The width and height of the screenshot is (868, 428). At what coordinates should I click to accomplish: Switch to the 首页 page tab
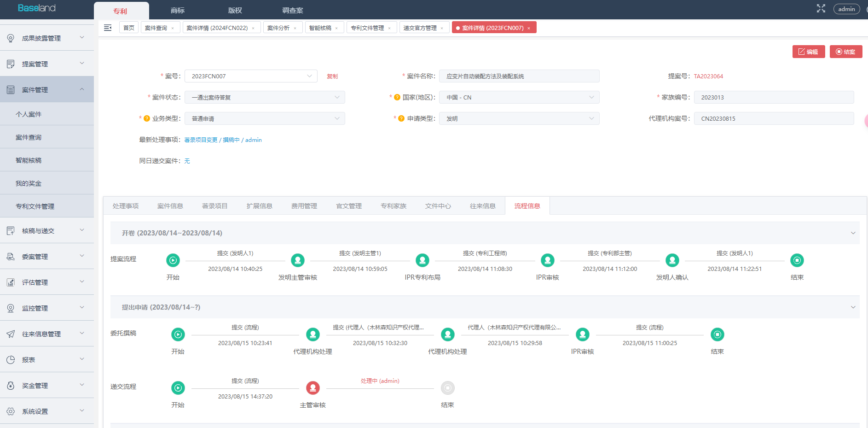point(129,28)
